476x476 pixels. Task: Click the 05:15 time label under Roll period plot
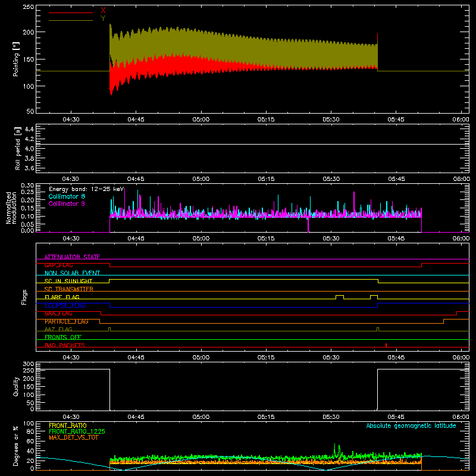[266, 179]
